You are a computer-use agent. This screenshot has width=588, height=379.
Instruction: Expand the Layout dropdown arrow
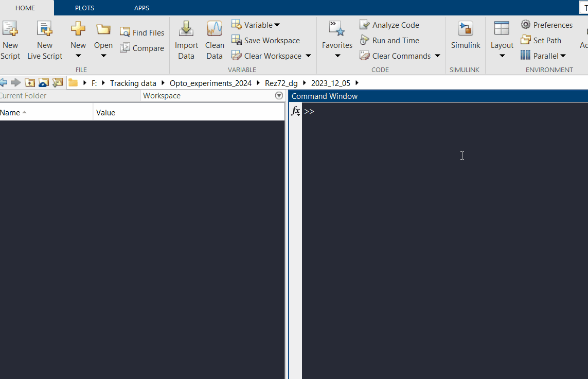502,56
